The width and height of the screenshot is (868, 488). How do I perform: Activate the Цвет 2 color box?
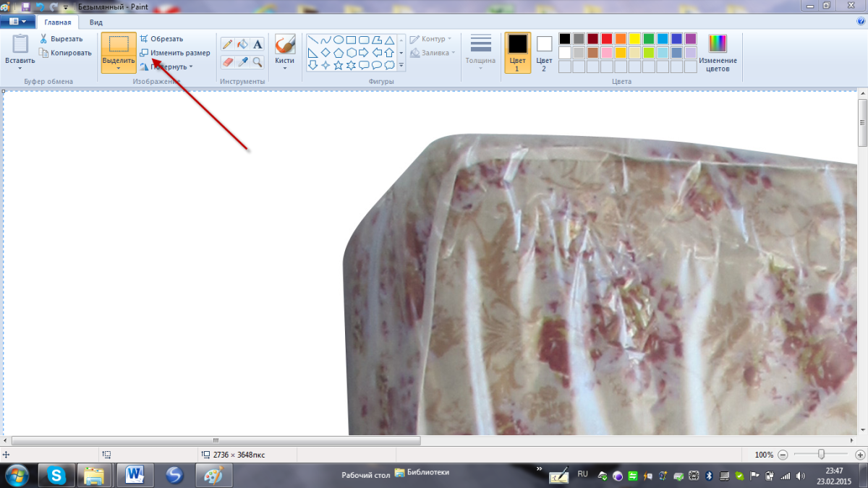pos(544,52)
